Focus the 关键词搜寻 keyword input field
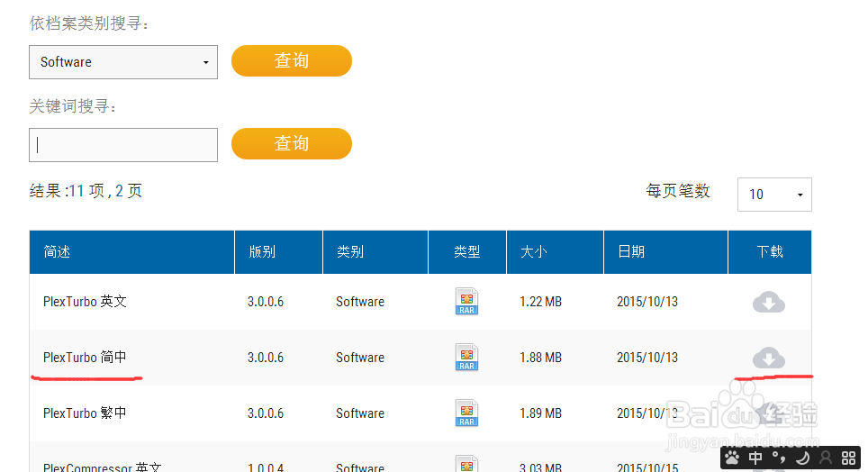Viewport: 868px width, 472px height. coord(123,145)
